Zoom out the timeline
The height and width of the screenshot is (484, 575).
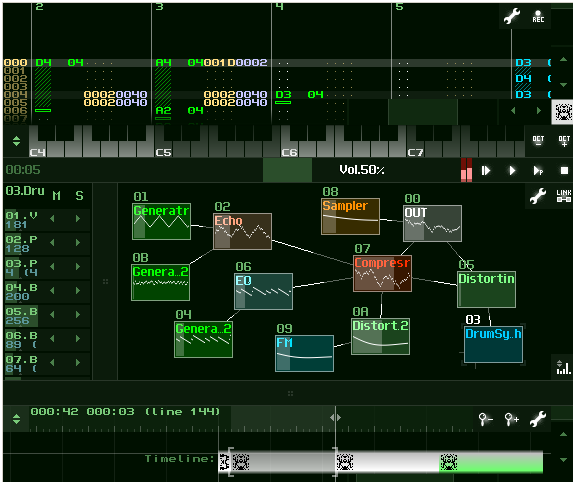click(x=486, y=418)
